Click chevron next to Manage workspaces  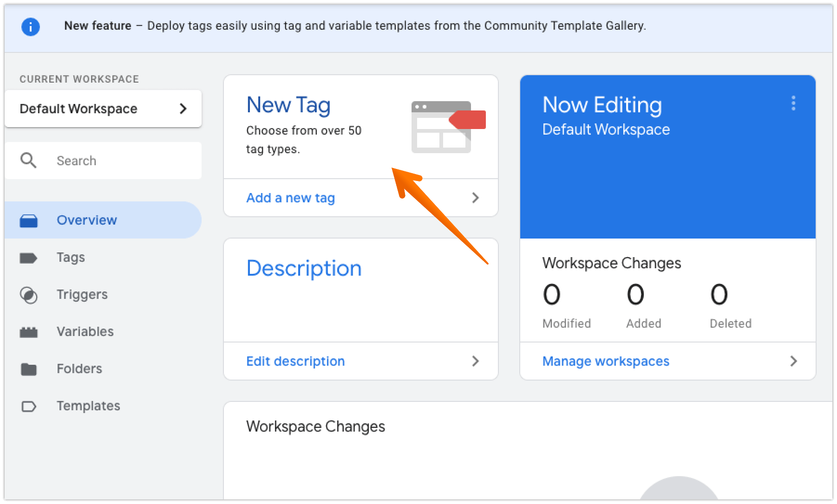(x=793, y=361)
